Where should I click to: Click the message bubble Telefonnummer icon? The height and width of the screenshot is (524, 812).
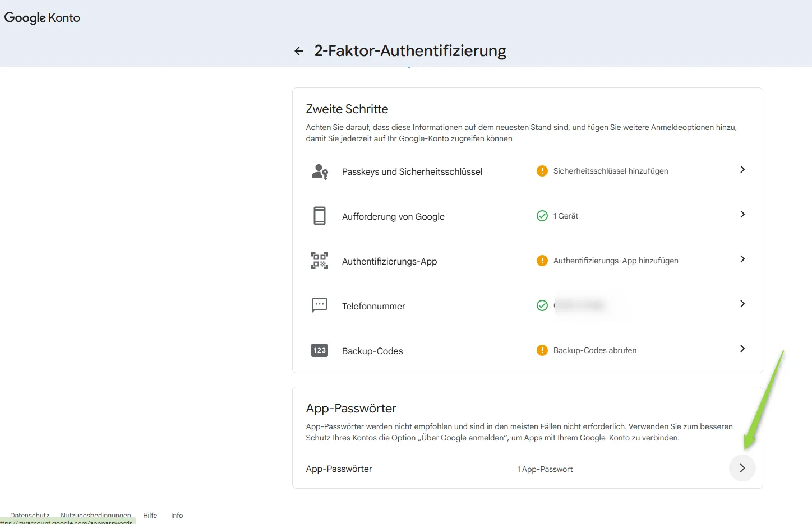(x=320, y=305)
